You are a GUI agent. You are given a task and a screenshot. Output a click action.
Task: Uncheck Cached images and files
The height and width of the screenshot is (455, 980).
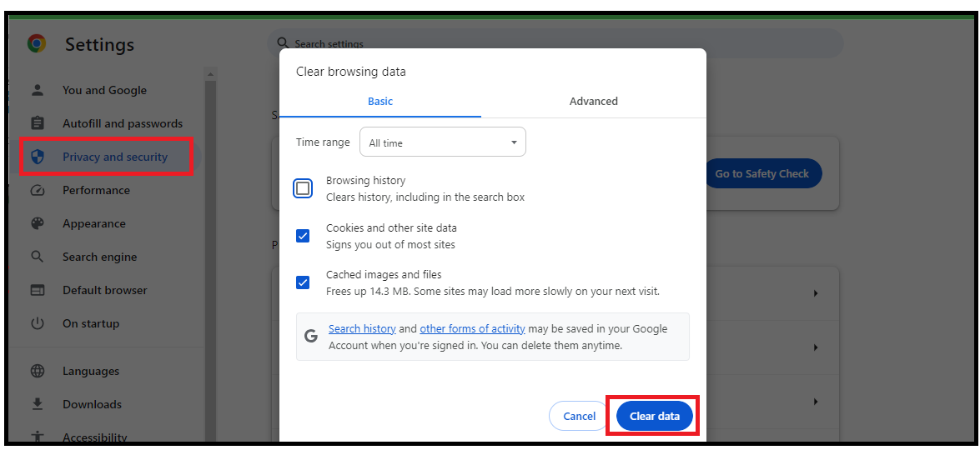[303, 282]
